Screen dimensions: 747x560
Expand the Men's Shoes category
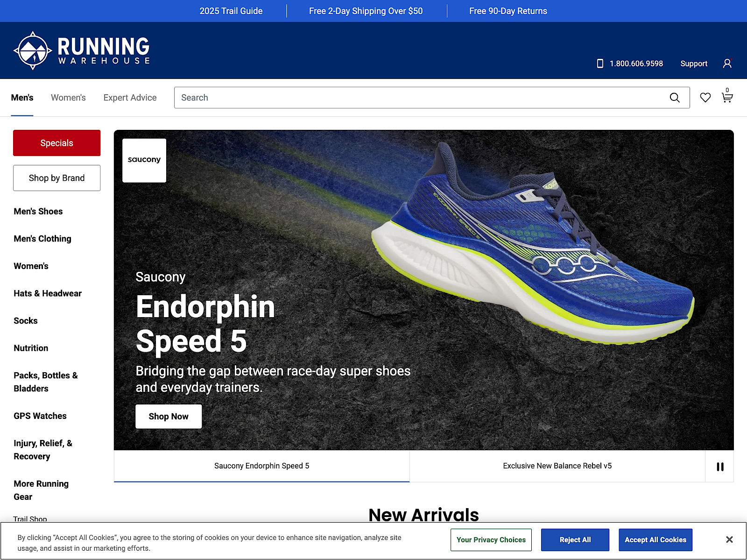click(38, 211)
